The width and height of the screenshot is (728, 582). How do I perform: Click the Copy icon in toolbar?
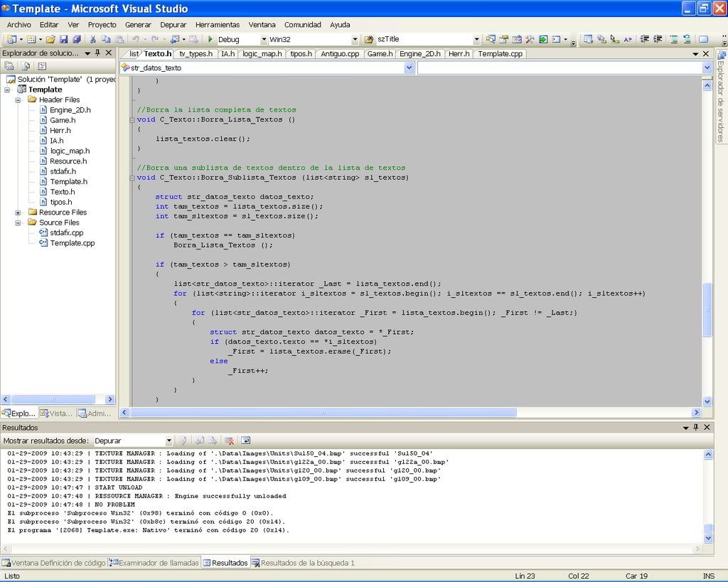tap(107, 40)
